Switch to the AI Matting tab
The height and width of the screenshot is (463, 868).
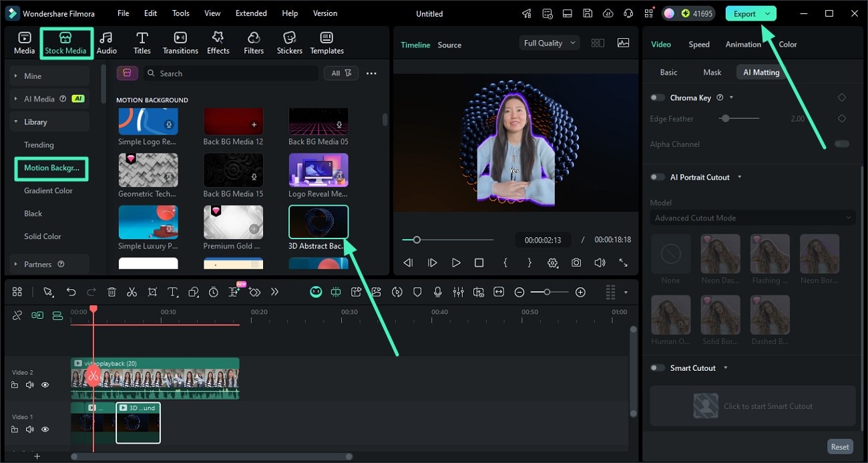point(761,71)
